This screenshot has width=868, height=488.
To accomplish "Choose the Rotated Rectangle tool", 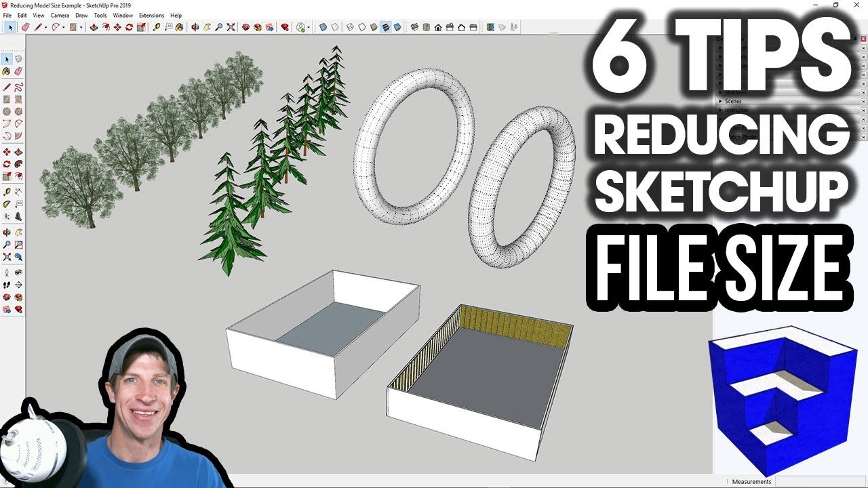I will 18,99.
